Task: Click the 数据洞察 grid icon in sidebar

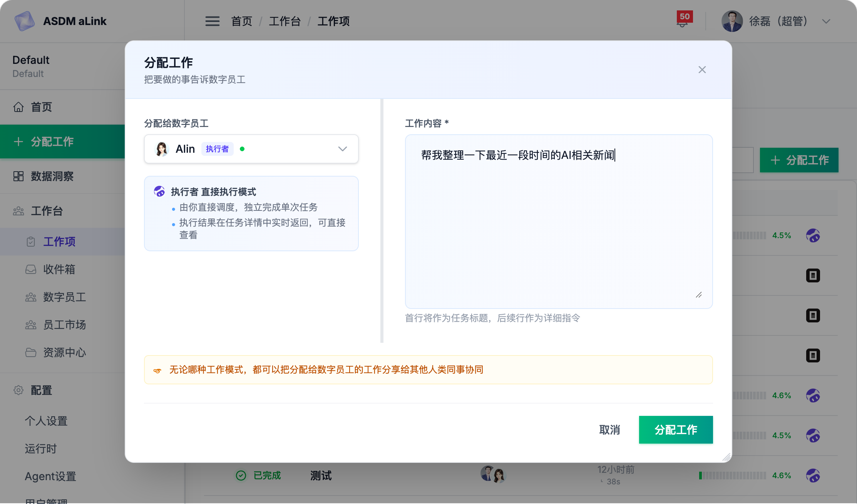Action: point(18,176)
